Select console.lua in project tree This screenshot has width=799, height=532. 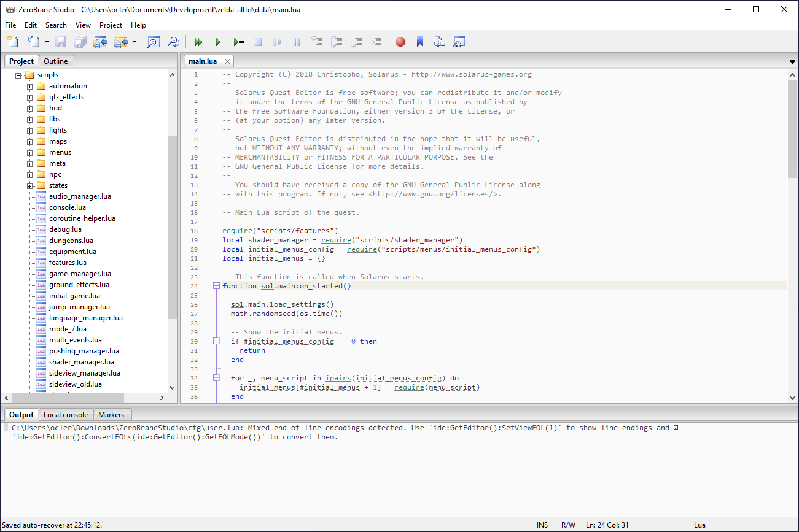(x=68, y=207)
